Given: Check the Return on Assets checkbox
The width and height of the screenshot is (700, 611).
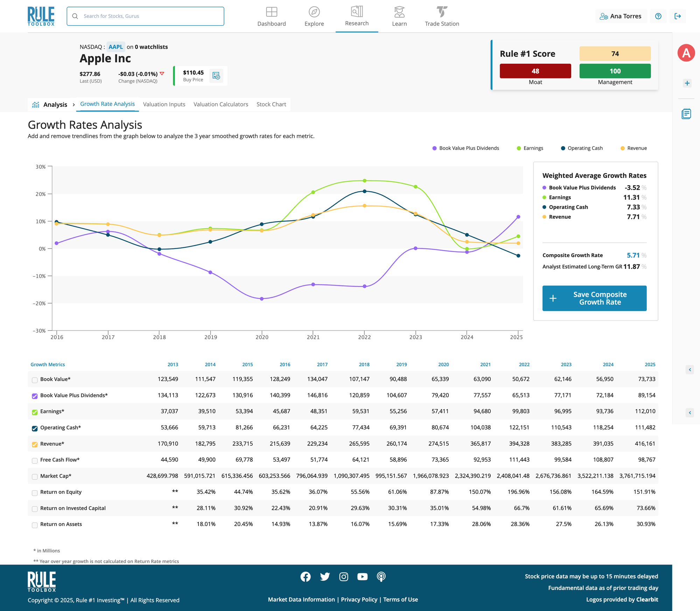Looking at the screenshot, I should click(x=35, y=525).
